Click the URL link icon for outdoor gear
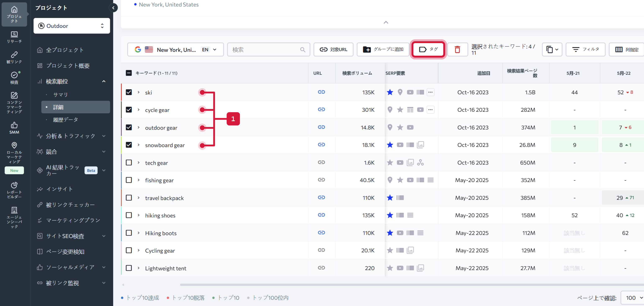 tap(321, 127)
